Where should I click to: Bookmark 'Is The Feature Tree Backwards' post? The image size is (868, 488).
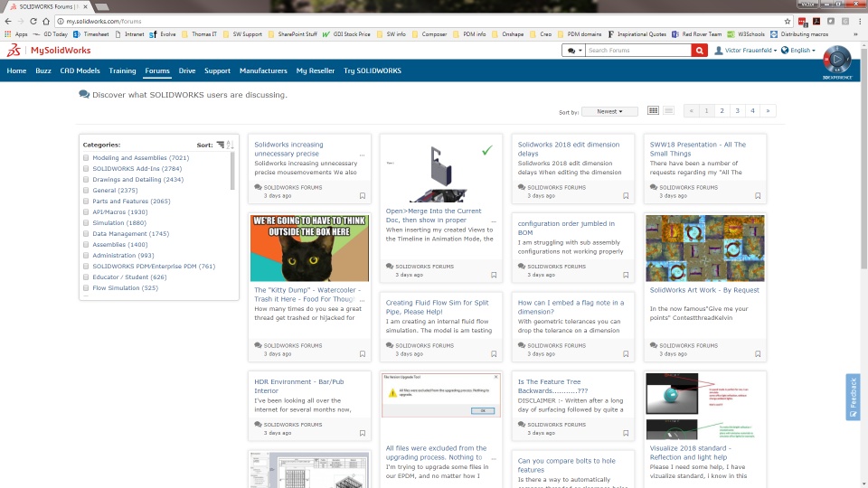point(626,433)
